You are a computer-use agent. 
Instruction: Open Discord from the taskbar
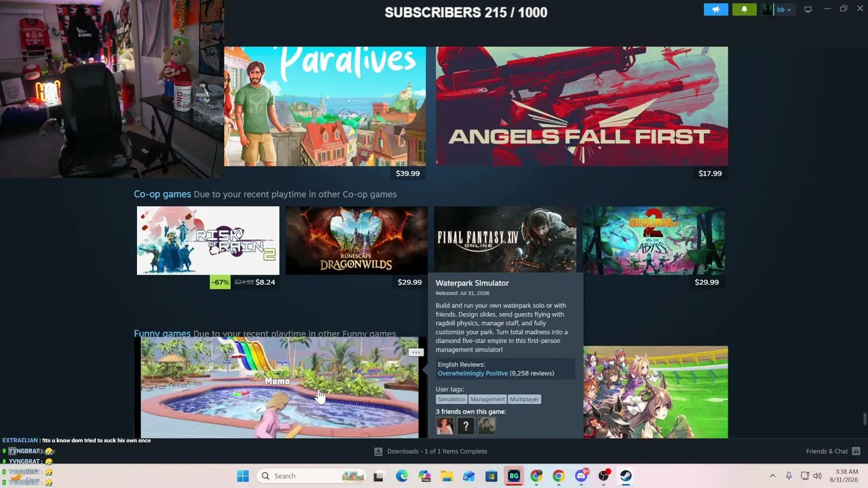(x=580, y=476)
